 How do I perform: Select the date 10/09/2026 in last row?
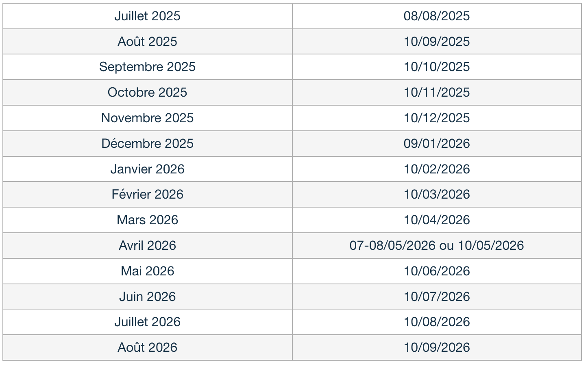pos(437,348)
